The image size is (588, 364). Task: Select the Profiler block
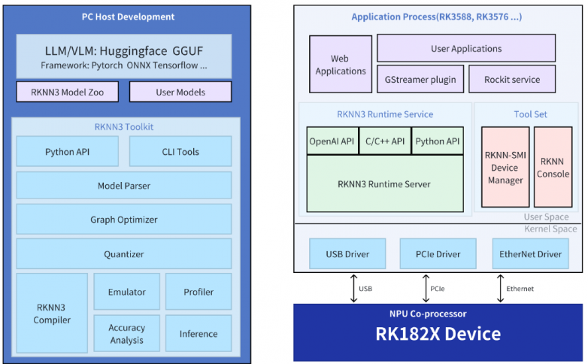point(199,292)
